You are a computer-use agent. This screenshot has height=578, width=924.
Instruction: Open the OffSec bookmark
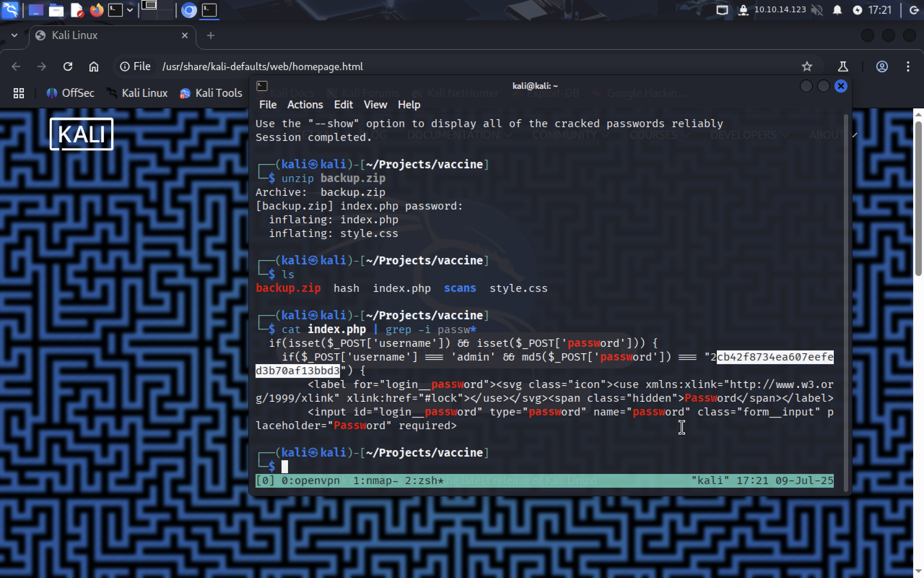(x=70, y=93)
